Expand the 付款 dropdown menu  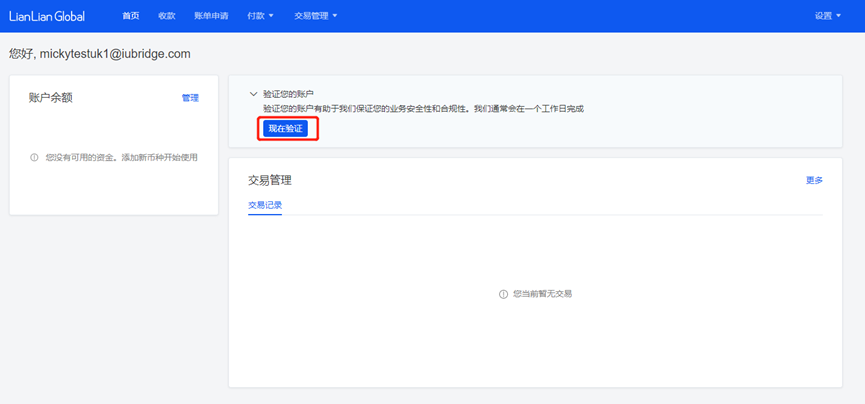[x=260, y=16]
